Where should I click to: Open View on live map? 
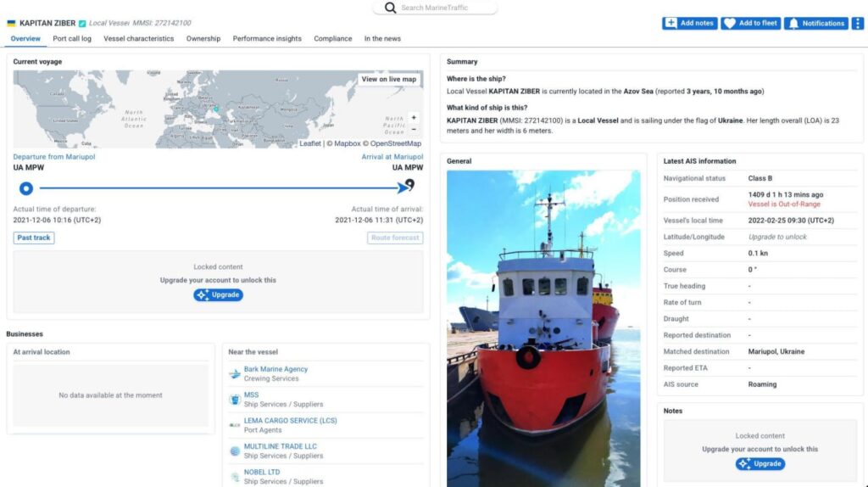tap(388, 79)
